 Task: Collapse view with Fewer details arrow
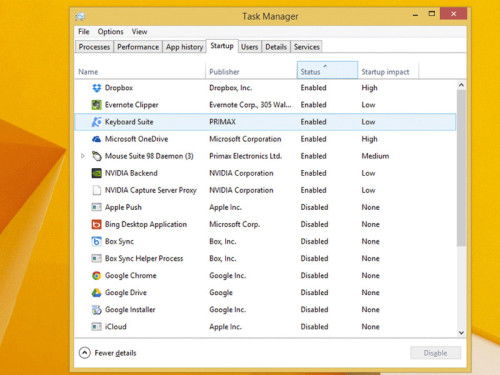click(85, 353)
